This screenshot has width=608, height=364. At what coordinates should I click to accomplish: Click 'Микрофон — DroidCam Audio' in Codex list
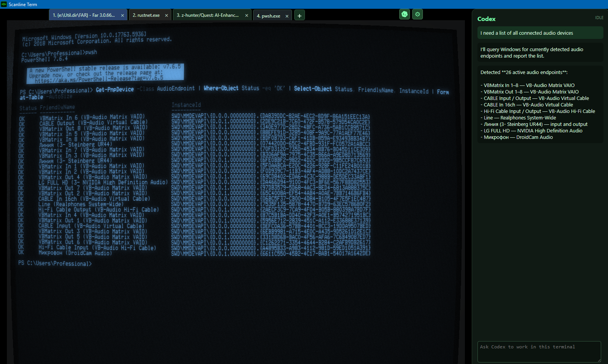click(517, 137)
